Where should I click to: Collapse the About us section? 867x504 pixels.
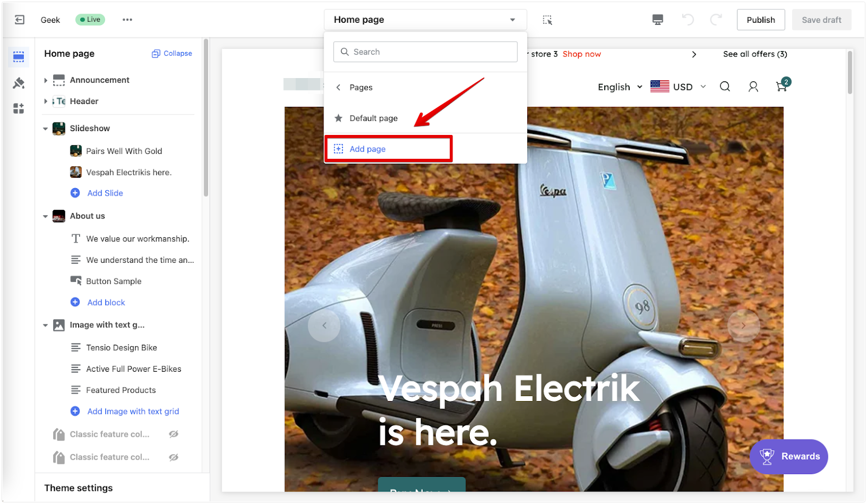(46, 216)
